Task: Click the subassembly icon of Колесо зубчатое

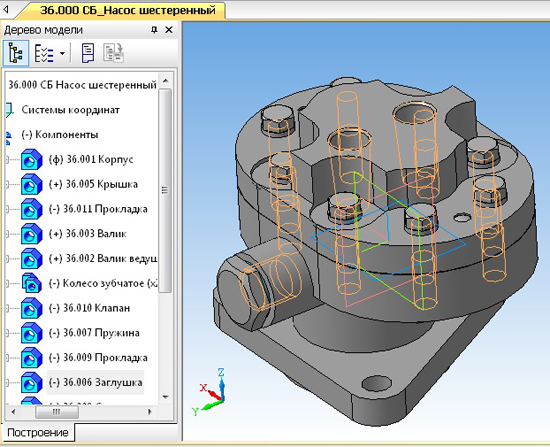Action: [x=32, y=283]
